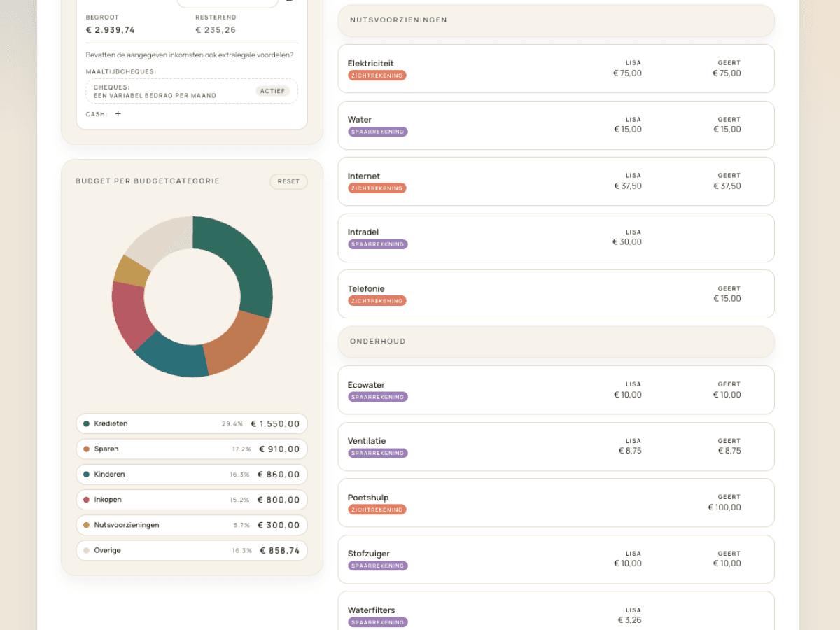
Task: Open the Elektriciteit expense card
Action: [556, 69]
